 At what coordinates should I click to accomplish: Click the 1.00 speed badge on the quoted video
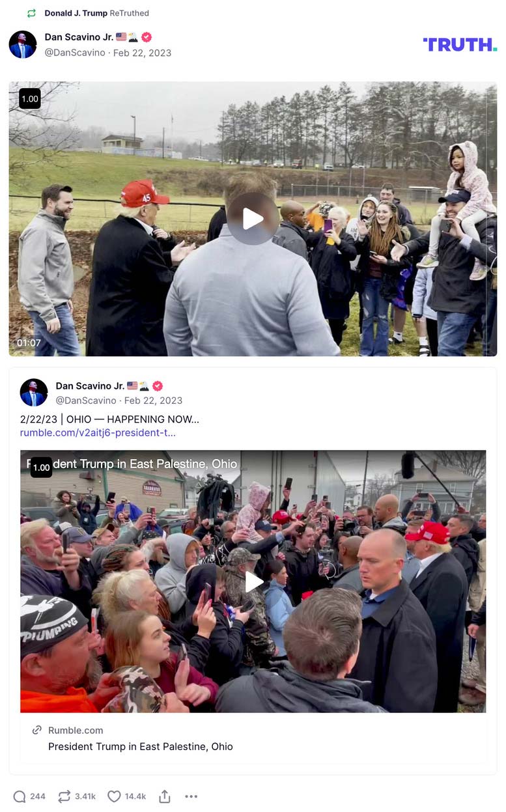pos(41,468)
